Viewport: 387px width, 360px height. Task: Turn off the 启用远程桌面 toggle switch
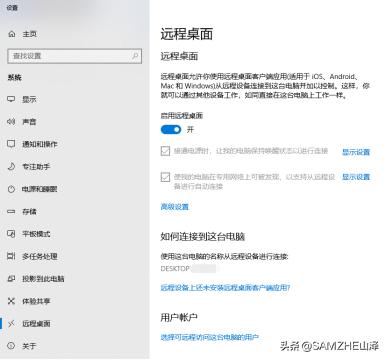(x=171, y=129)
